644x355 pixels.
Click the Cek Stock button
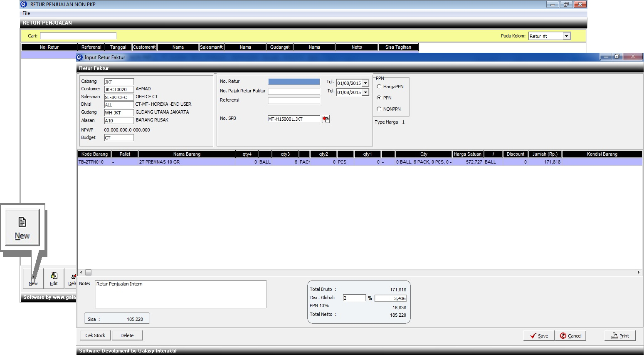pyautogui.click(x=95, y=335)
